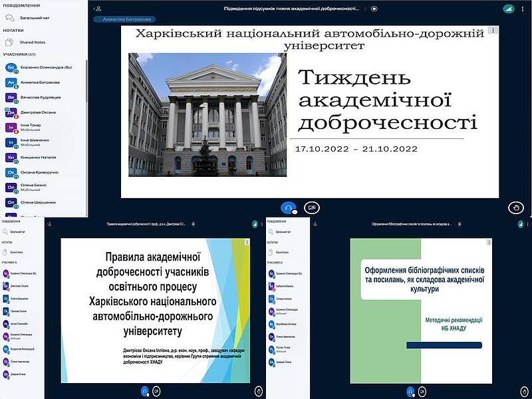The image size is (532, 399).
Task: Click the recording indicator in the Правила академічної window
Action: (x=193, y=224)
